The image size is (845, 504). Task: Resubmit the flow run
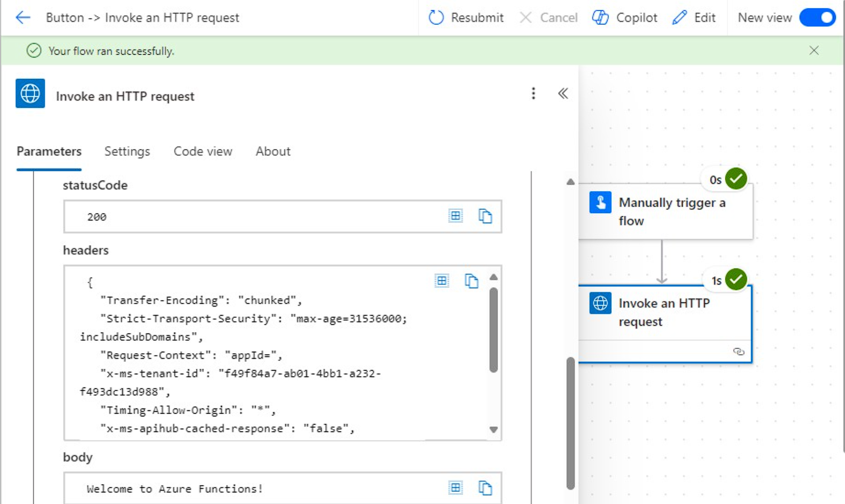coord(466,18)
